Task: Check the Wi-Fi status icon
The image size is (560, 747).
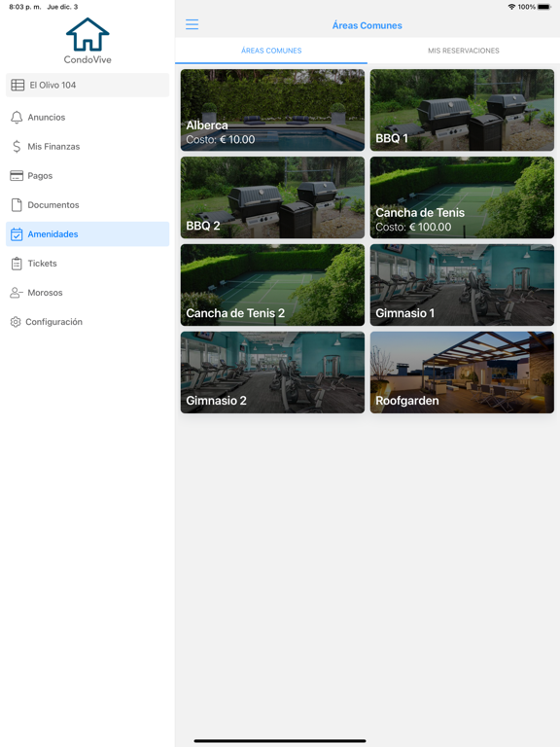Action: point(512,7)
